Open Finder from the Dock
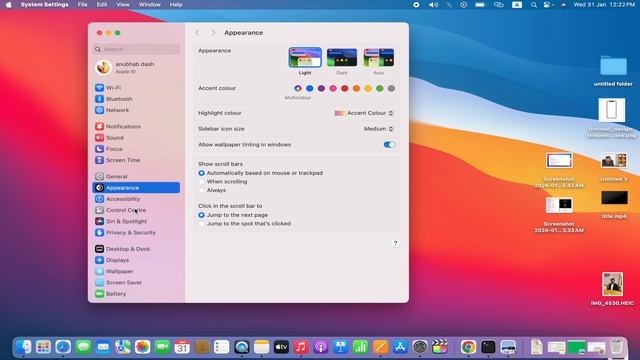640x360 pixels. (x=24, y=347)
